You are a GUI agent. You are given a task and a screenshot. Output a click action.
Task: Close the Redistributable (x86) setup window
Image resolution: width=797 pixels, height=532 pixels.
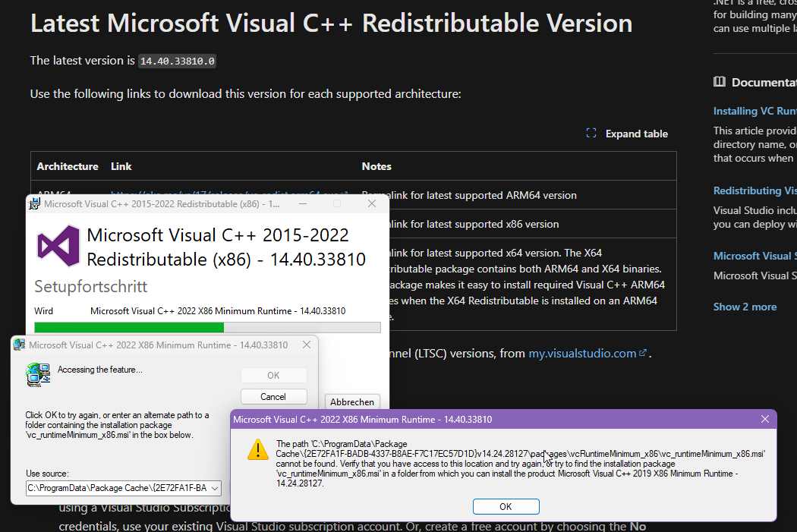(372, 203)
